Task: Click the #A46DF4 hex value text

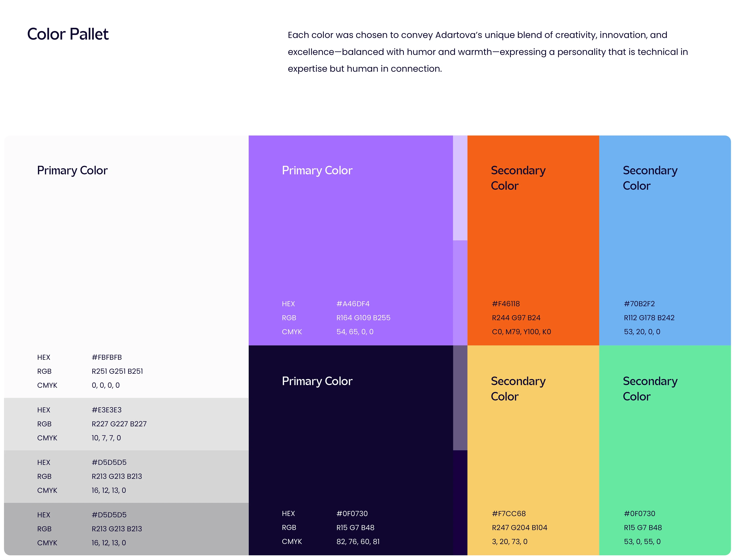Action: click(353, 304)
